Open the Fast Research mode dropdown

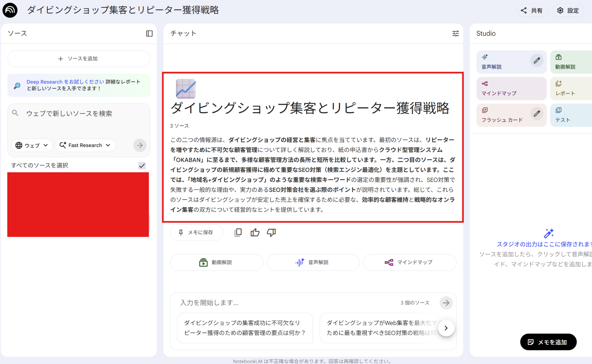tap(85, 145)
